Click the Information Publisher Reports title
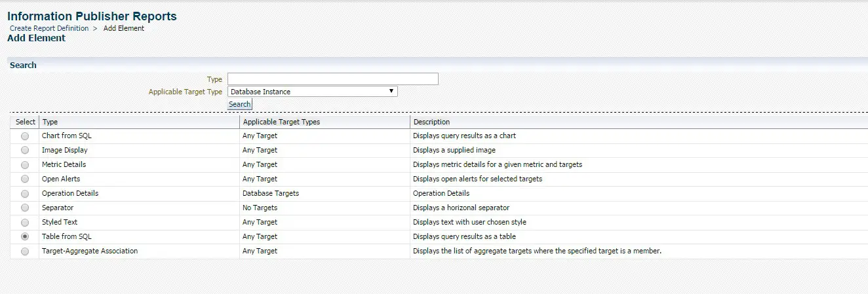The height and width of the screenshot is (294, 868). coord(92,16)
